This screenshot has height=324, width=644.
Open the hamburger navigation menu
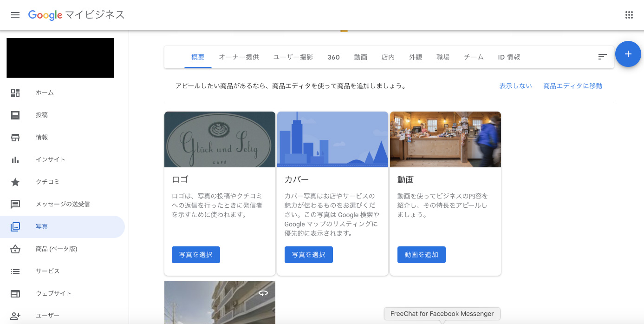coord(15,14)
